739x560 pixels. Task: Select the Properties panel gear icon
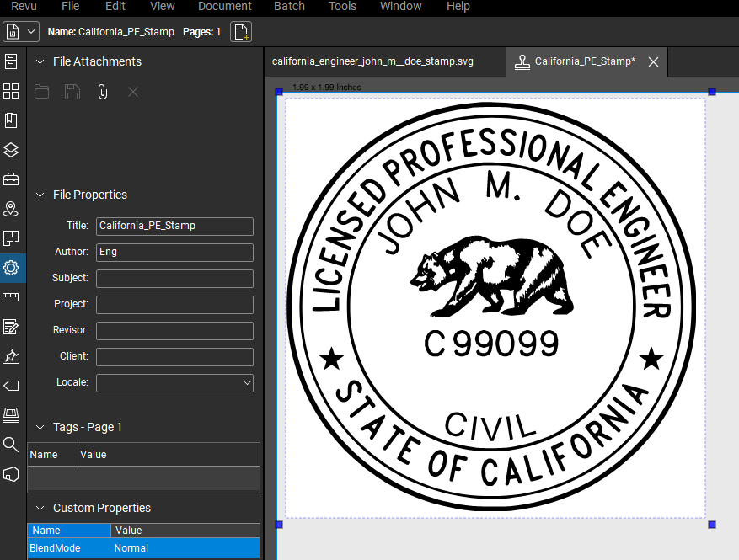(x=11, y=268)
